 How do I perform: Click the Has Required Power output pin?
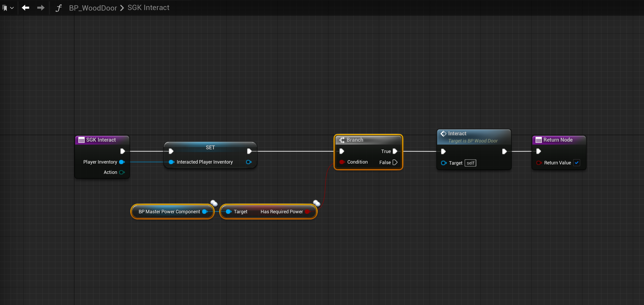(307, 212)
